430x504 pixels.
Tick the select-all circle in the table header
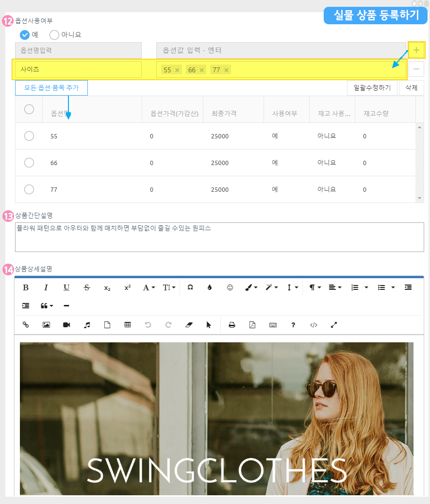pyautogui.click(x=29, y=109)
